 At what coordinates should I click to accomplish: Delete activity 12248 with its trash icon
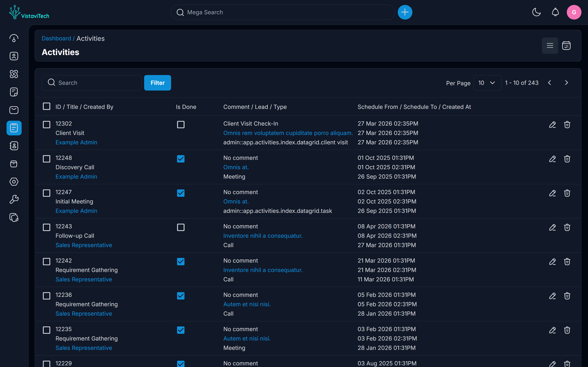[x=567, y=159]
